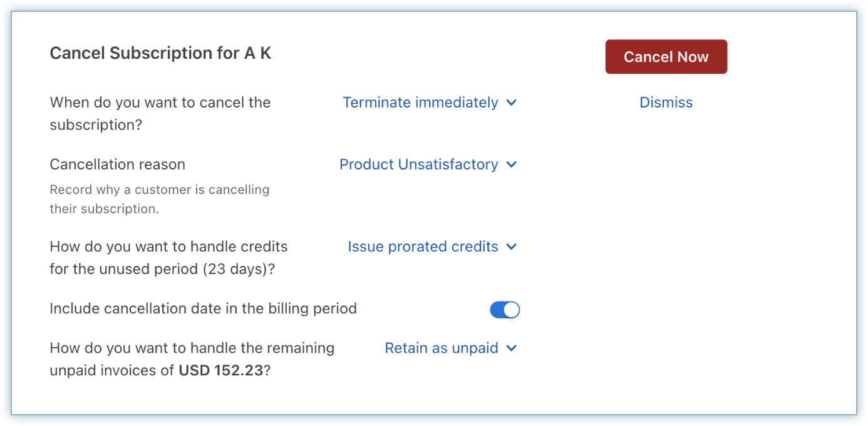Viewport: 868px width, 426px height.
Task: Open the Terminate immediately dropdown
Action: tap(420, 103)
